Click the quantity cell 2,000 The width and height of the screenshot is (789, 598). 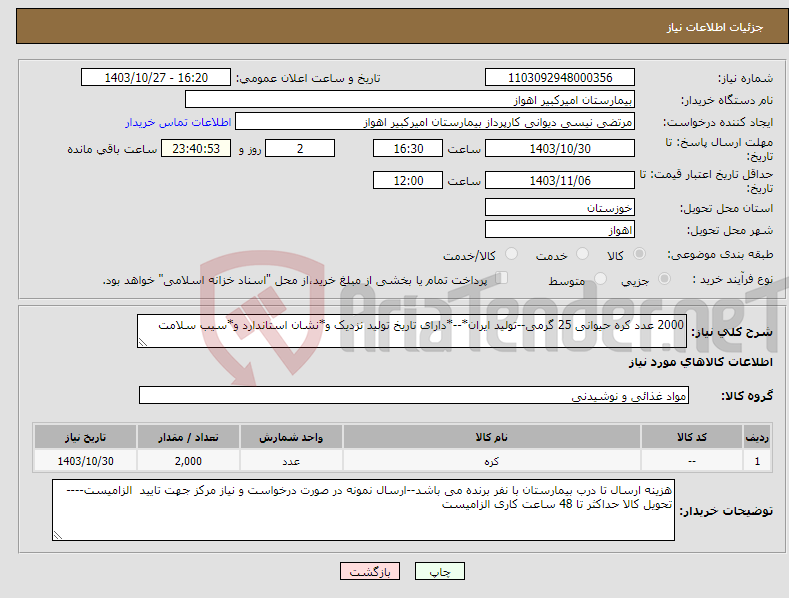tap(188, 461)
